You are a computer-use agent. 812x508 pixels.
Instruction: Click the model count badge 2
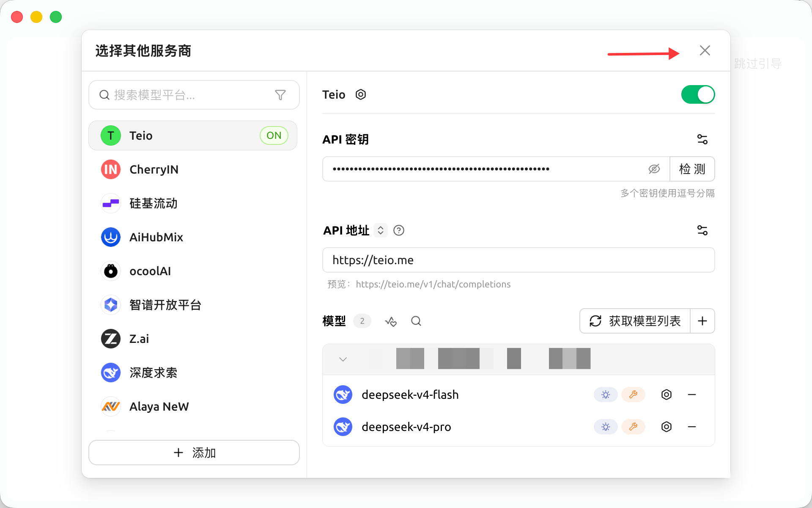pyautogui.click(x=362, y=321)
